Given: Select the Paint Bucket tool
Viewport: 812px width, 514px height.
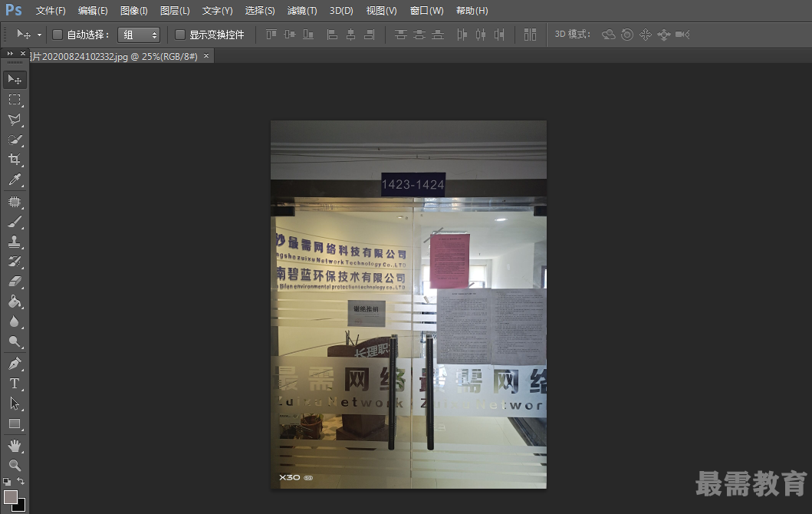Looking at the screenshot, I should click(15, 301).
